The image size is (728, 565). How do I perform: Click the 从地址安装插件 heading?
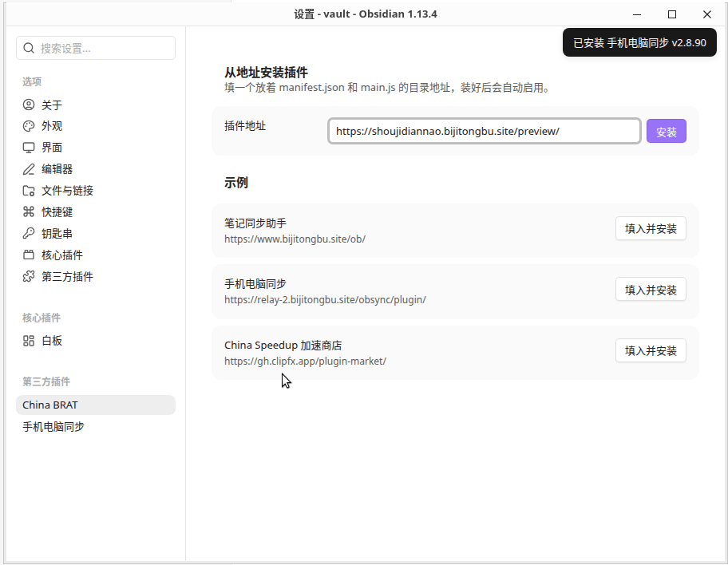pyautogui.click(x=266, y=73)
